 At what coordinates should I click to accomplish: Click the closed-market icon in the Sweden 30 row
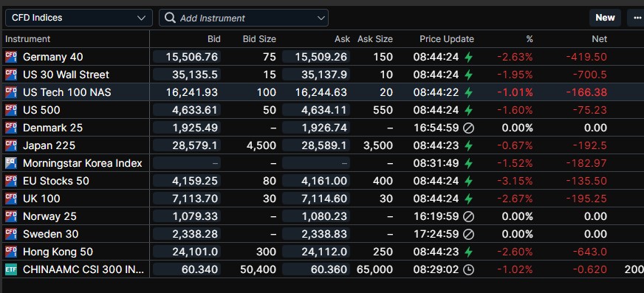click(x=468, y=234)
